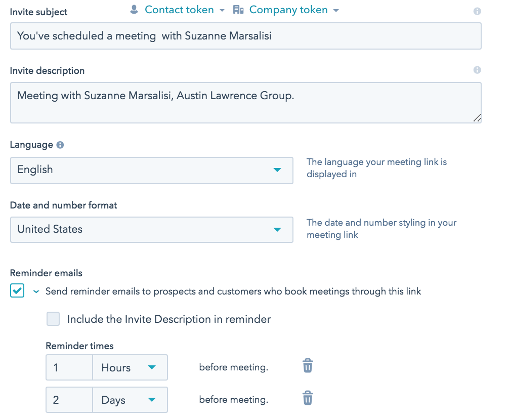509x420 pixels.
Task: Click the Company token building icon
Action: [x=238, y=10]
